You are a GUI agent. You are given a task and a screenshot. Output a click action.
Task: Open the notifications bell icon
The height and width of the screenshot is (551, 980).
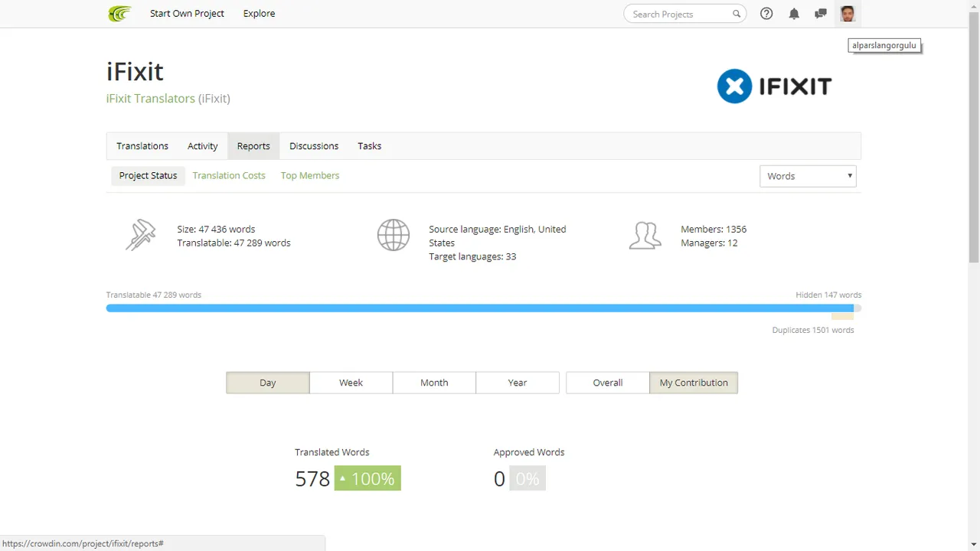(794, 14)
